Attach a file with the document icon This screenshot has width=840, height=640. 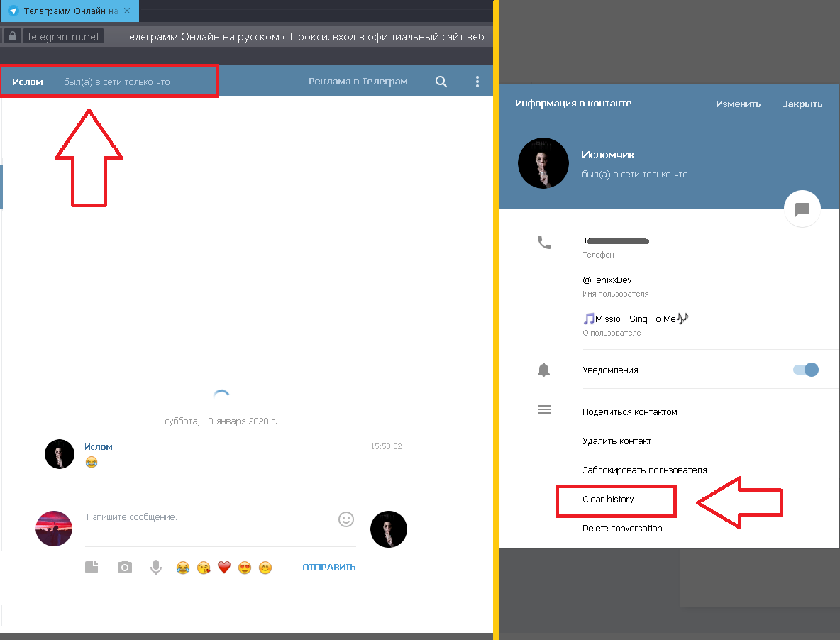[x=92, y=567]
